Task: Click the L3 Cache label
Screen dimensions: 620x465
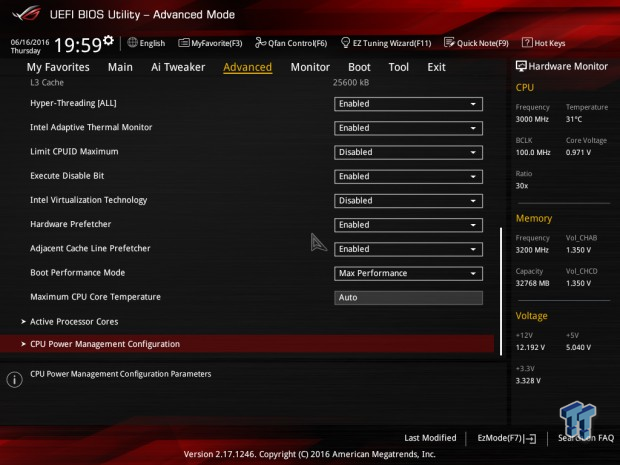Action: [47, 83]
